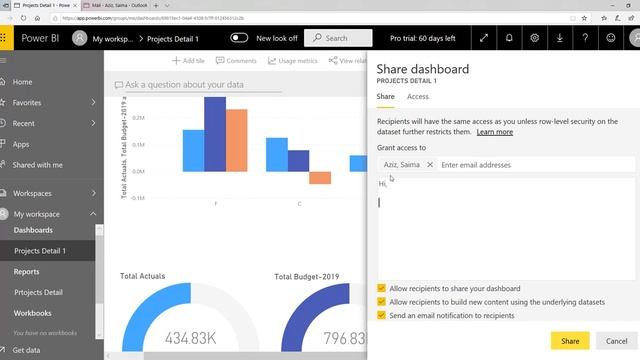Viewport: 640px width, 360px height.
Task: Click Get data at the bottom
Action: 26,350
